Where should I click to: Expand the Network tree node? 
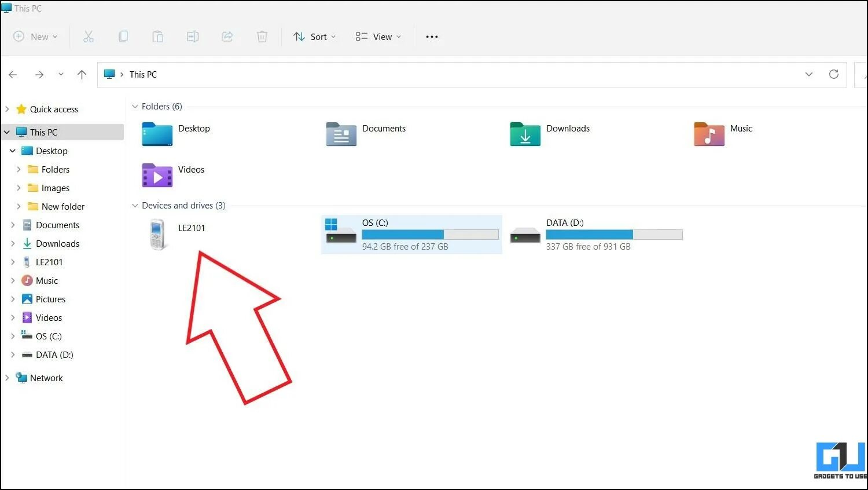coord(7,378)
